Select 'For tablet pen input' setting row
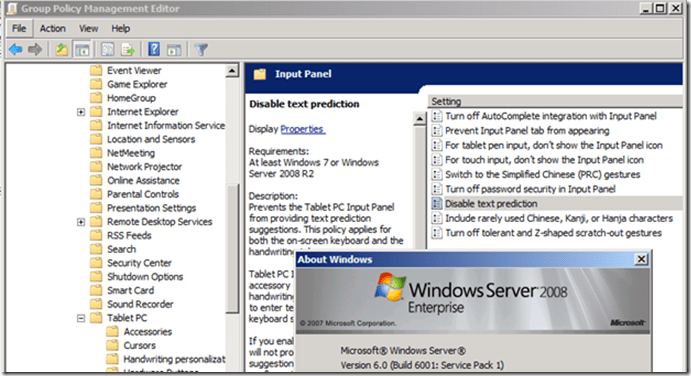This screenshot has width=691, height=376. (x=554, y=145)
